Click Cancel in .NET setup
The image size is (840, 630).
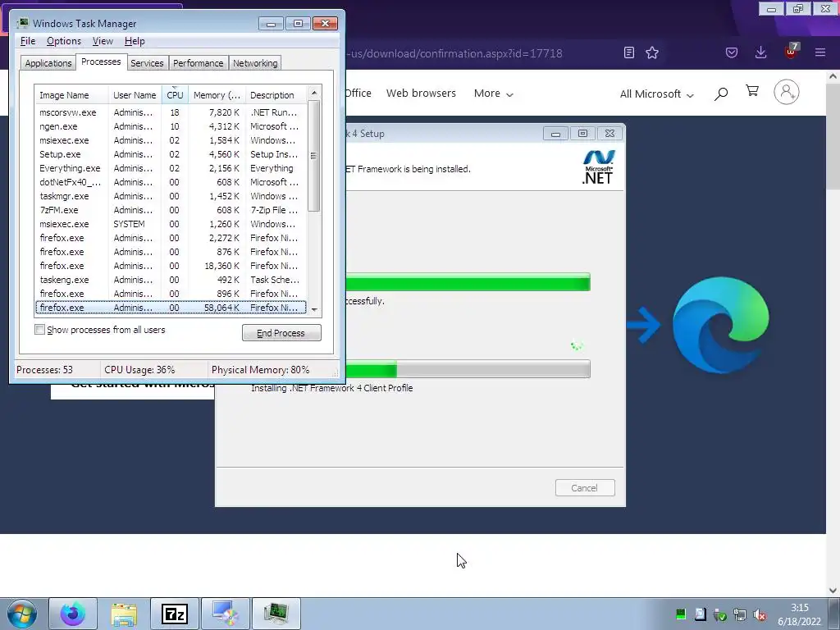[x=584, y=488]
